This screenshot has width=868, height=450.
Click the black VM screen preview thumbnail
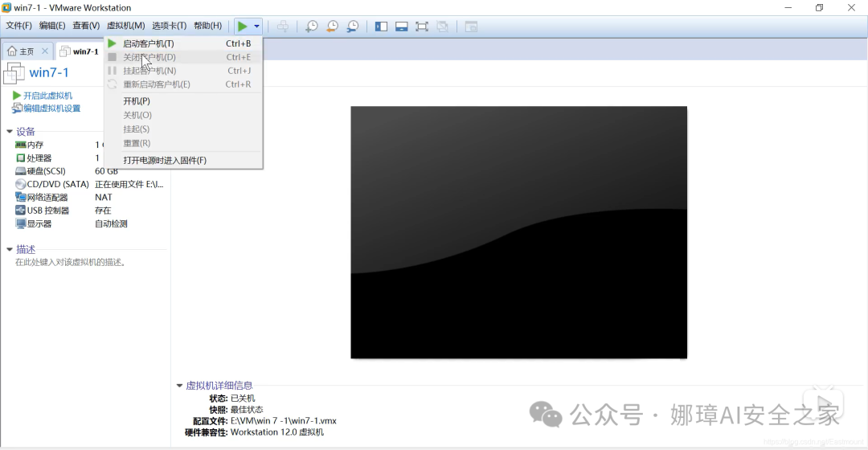[518, 232]
